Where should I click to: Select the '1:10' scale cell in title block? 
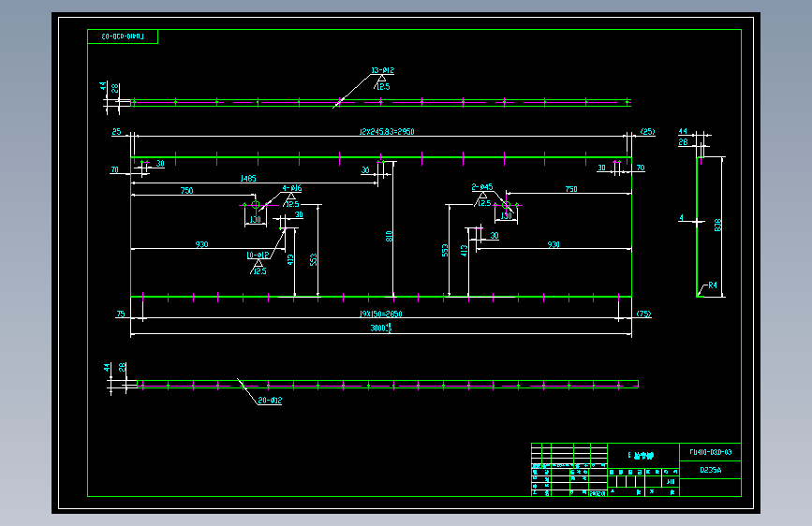point(670,481)
